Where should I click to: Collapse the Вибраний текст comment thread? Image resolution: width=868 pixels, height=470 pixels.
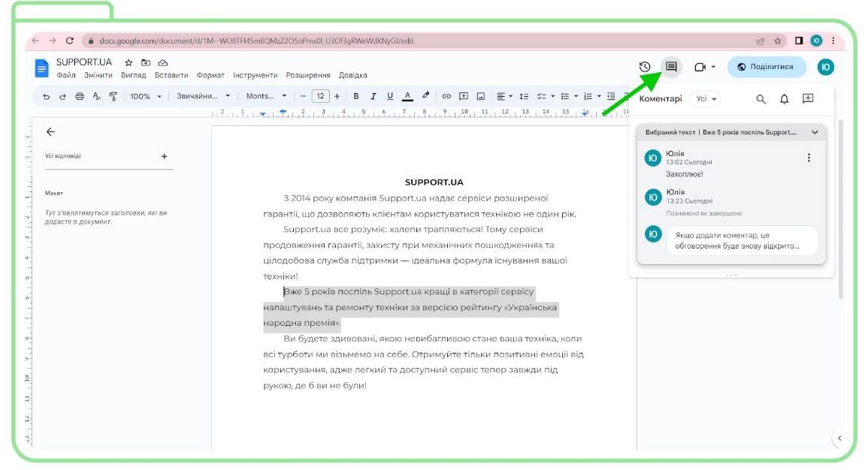coord(815,133)
